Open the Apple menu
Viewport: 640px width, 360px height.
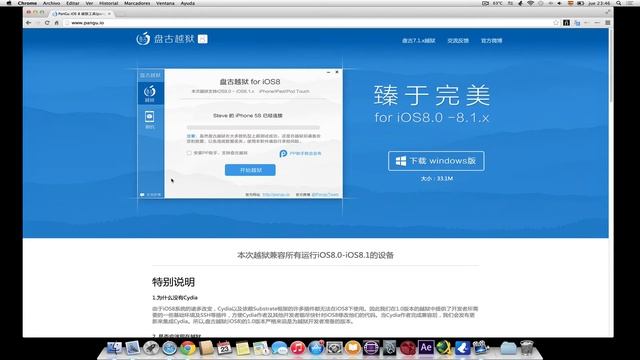(8, 3)
